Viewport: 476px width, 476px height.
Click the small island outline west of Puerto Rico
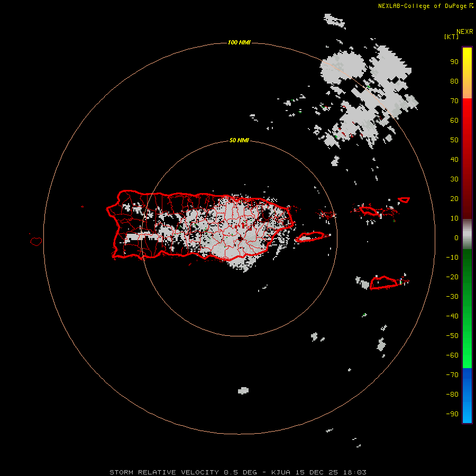(36, 241)
